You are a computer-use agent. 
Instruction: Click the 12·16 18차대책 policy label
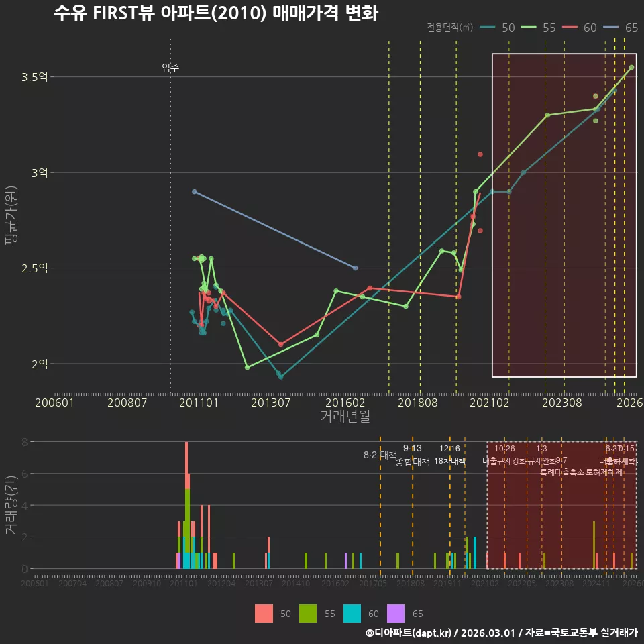point(449,455)
